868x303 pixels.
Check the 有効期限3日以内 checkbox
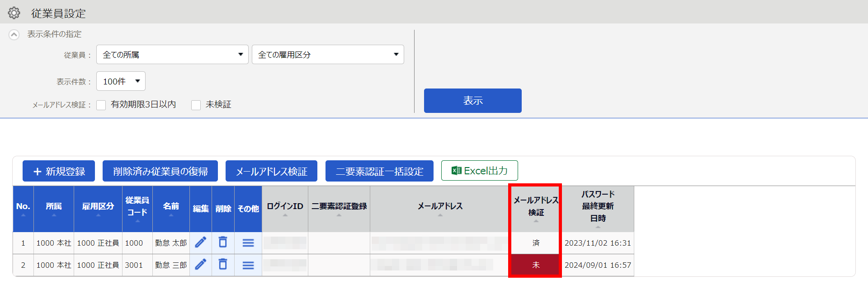(101, 105)
